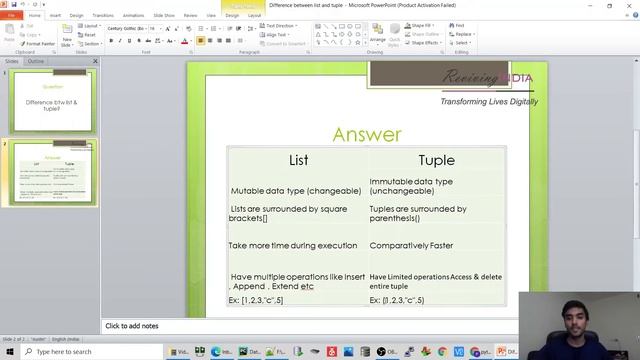The image size is (640, 360).
Task: Select slide 2 thumbnail with Answer table
Action: click(53, 172)
